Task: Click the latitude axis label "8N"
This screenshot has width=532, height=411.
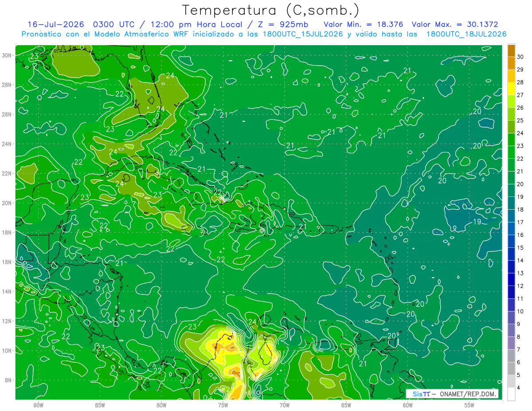Action: click(x=9, y=380)
